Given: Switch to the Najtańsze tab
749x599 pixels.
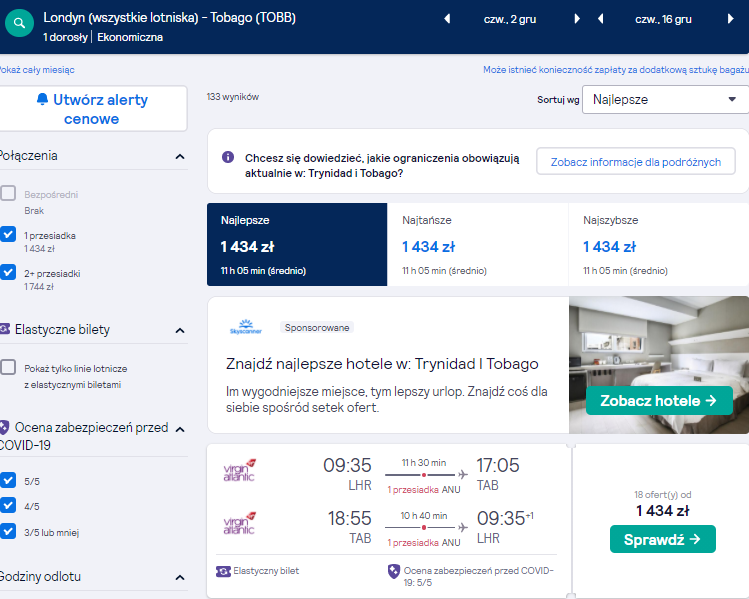Looking at the screenshot, I should (x=478, y=245).
